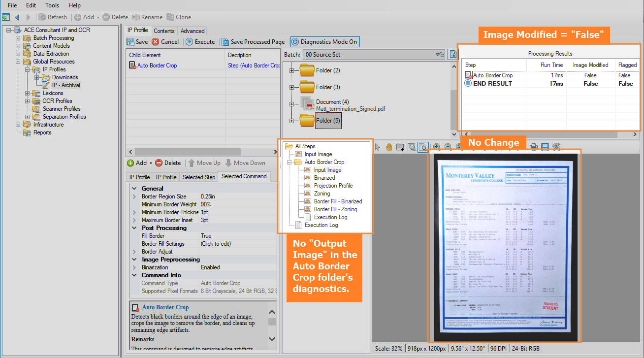Screen dimensions: 644x358
Task: Toggle Diagnostics Mode On button
Action: [x=324, y=42]
